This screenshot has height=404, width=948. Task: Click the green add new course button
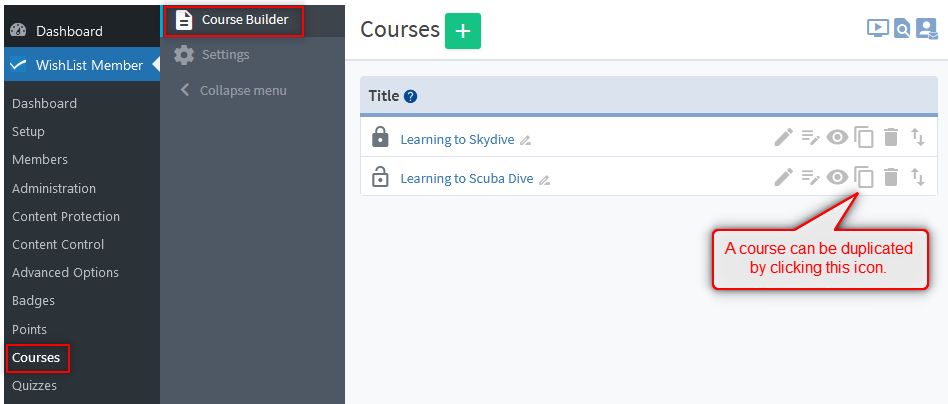coord(462,31)
